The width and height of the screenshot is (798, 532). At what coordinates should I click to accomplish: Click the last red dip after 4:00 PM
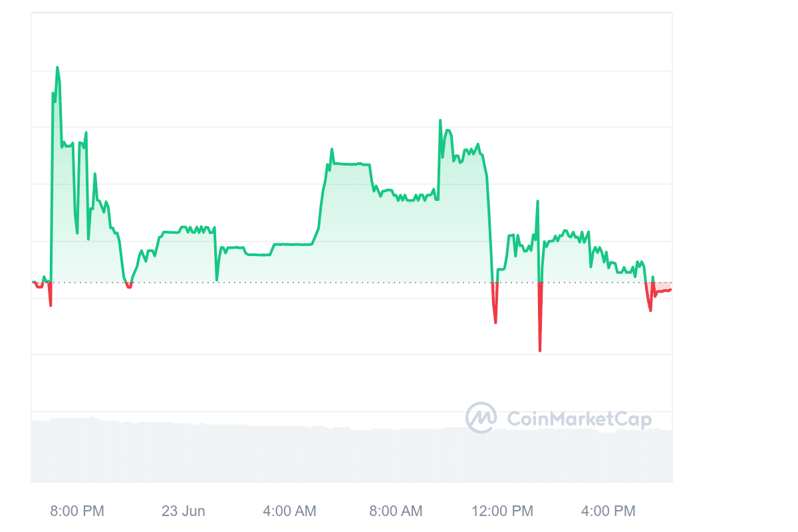pos(650,310)
